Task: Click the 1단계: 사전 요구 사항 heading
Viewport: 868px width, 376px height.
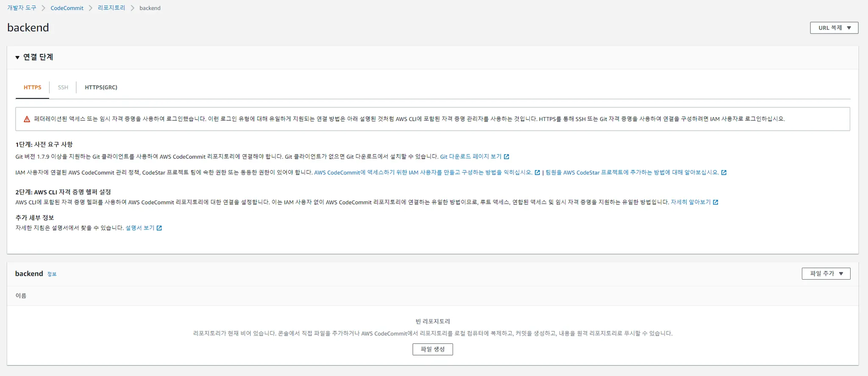Action: [x=44, y=144]
